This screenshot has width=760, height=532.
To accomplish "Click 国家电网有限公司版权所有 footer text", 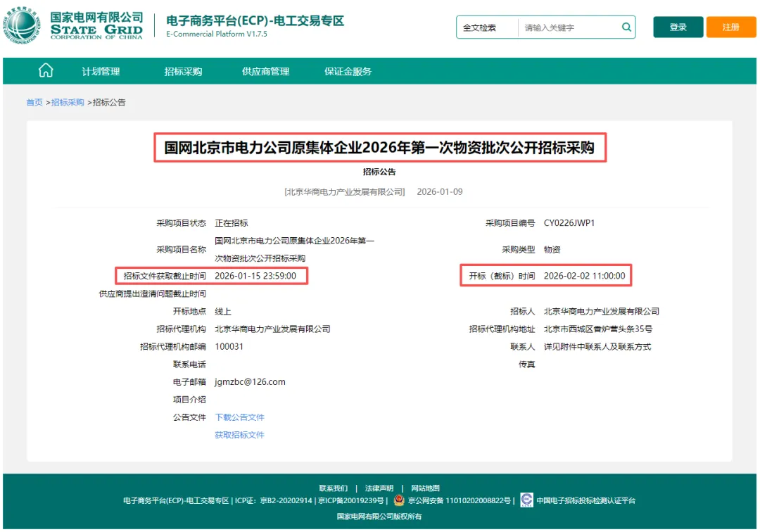I will point(379,517).
